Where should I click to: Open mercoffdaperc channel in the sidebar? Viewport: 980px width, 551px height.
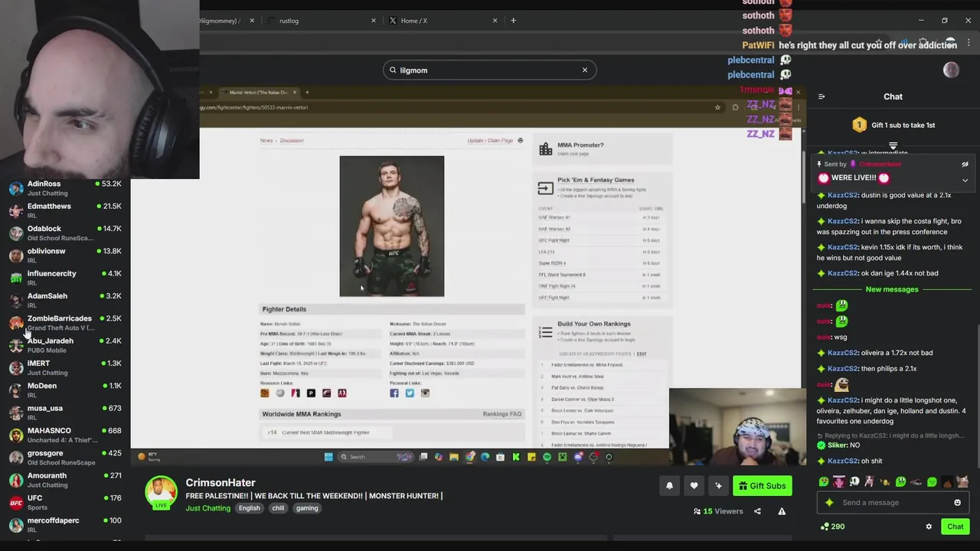click(x=65, y=525)
